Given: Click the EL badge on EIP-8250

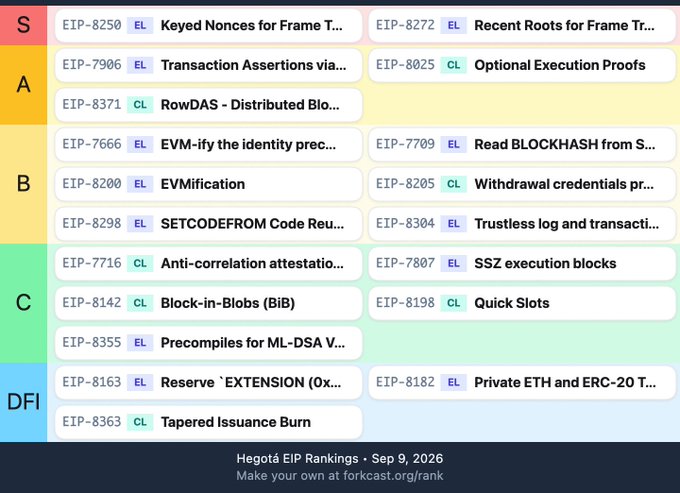Looking at the screenshot, I should pos(140,26).
